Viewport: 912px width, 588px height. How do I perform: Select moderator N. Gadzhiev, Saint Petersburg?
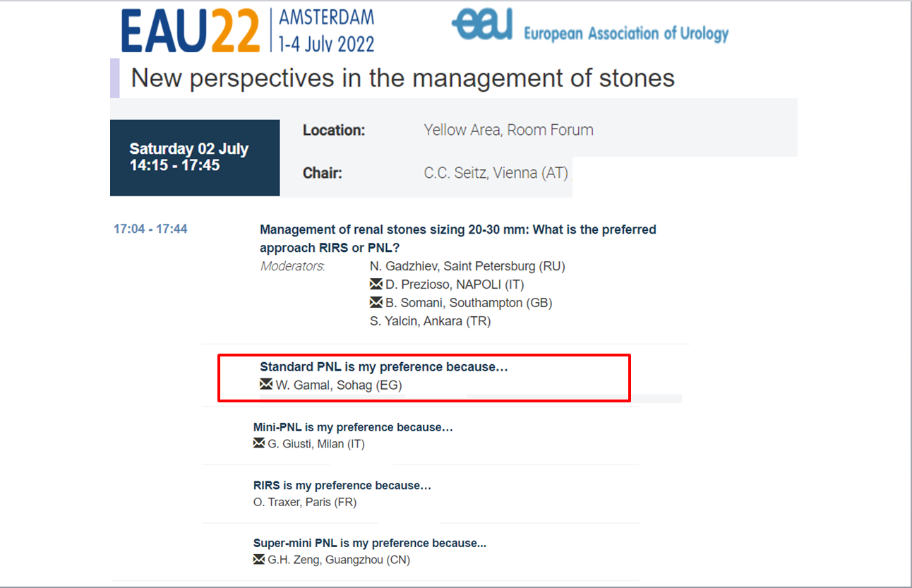click(x=467, y=266)
